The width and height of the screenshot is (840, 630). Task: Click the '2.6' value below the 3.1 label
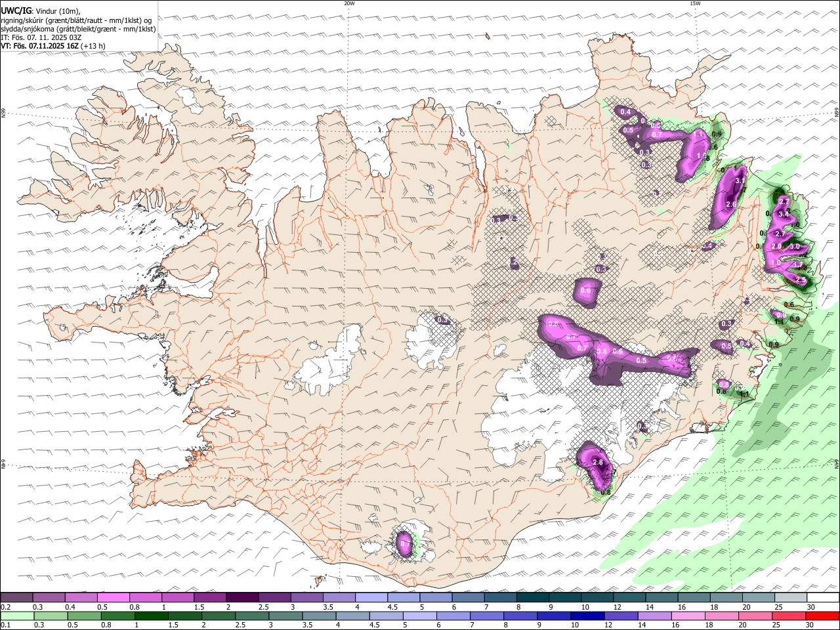(x=732, y=205)
